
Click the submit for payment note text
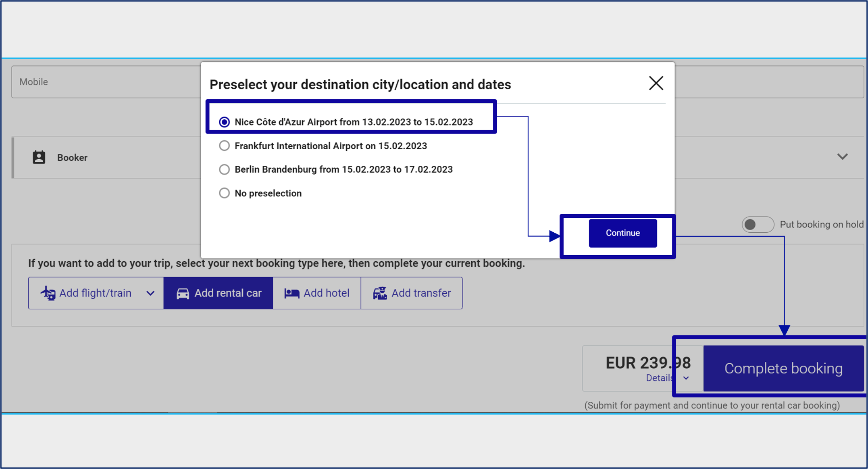(x=712, y=405)
